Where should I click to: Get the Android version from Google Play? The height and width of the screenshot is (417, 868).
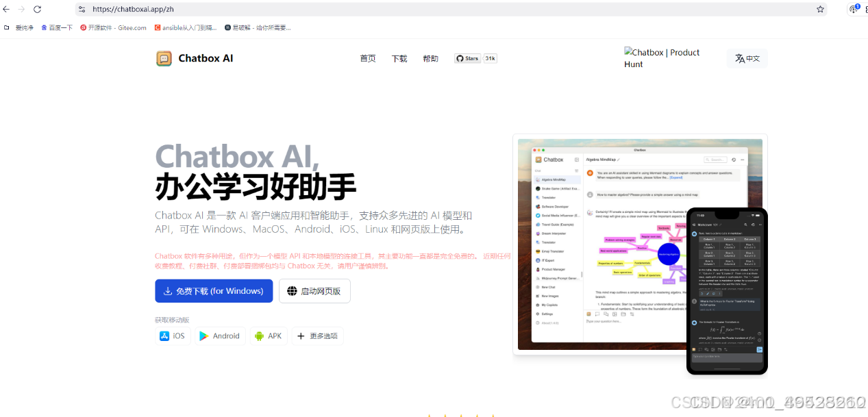click(220, 336)
